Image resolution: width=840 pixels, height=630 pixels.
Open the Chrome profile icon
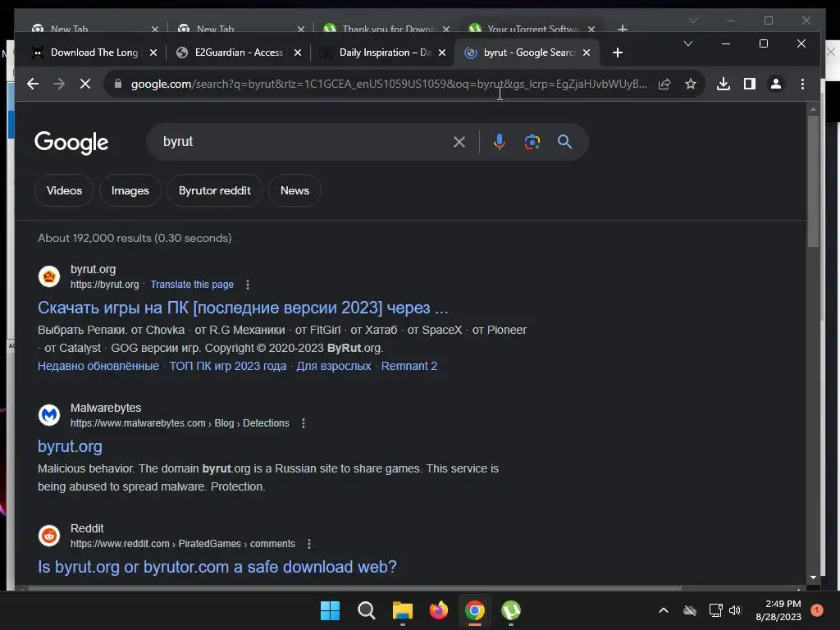point(775,84)
